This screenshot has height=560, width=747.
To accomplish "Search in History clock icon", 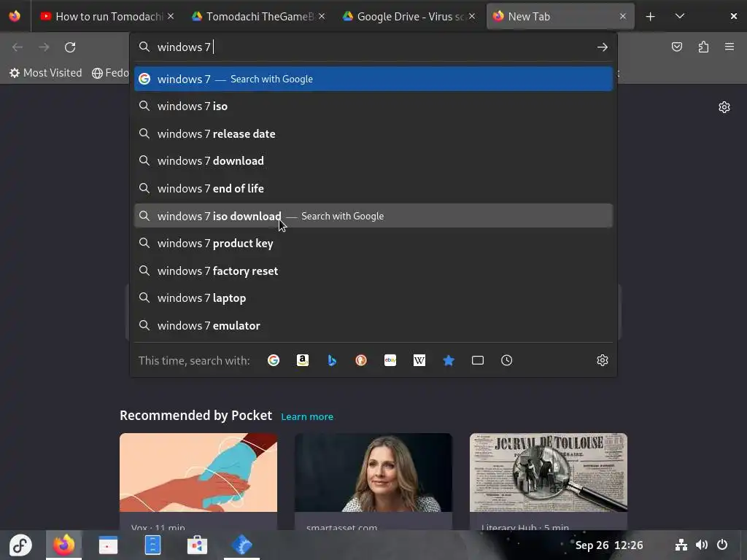I will tap(507, 360).
